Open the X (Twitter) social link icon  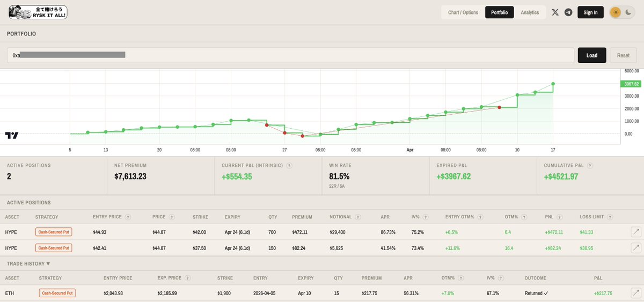[x=555, y=12]
